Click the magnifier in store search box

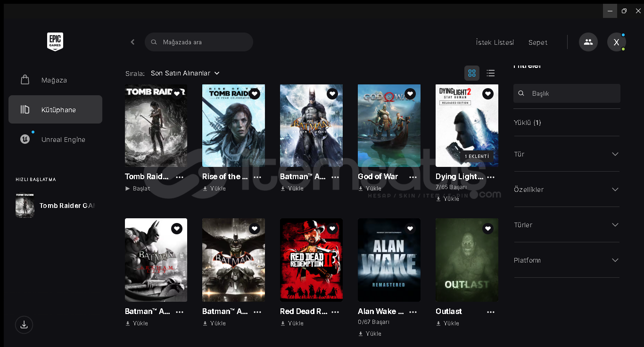click(x=154, y=42)
